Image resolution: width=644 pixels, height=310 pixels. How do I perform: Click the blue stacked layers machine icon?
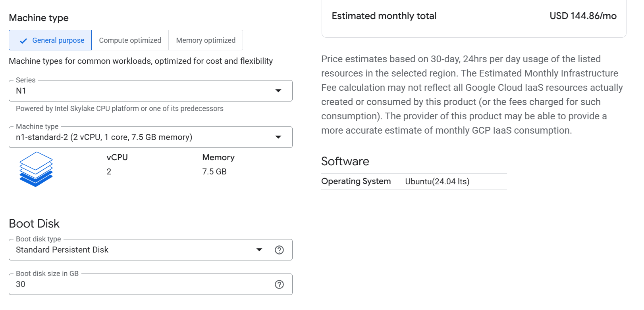[36, 169]
